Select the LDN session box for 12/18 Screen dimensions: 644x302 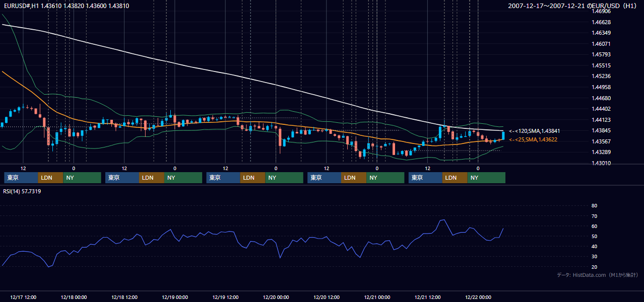[x=152, y=178]
